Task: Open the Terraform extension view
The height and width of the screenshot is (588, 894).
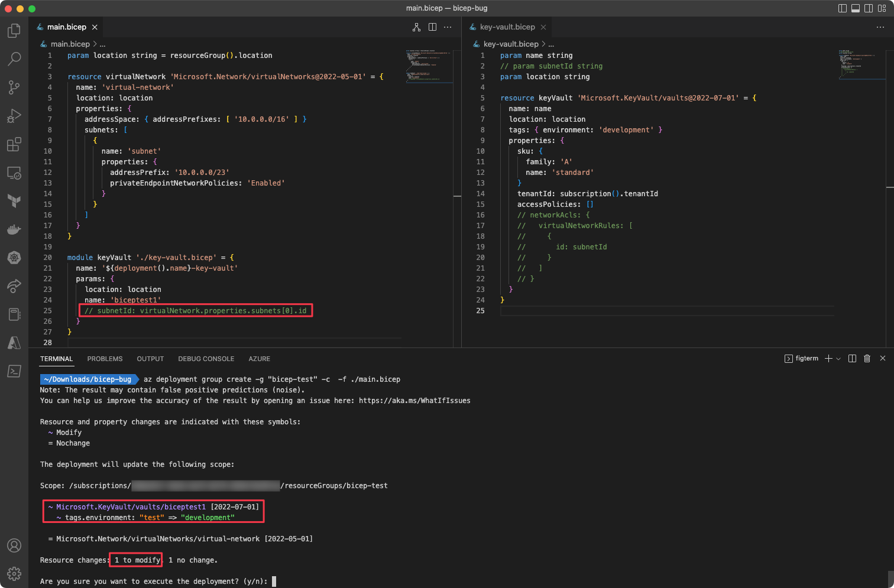Action: click(14, 201)
